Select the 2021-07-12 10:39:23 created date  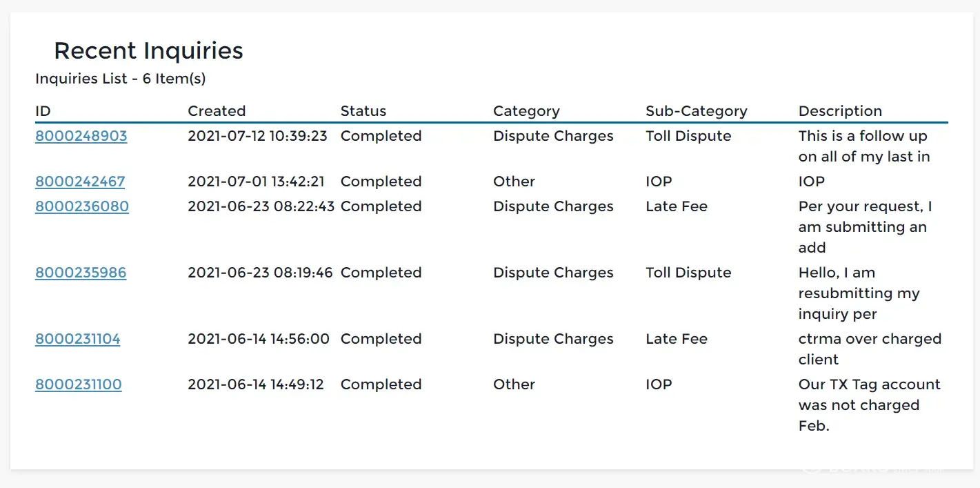coord(257,136)
